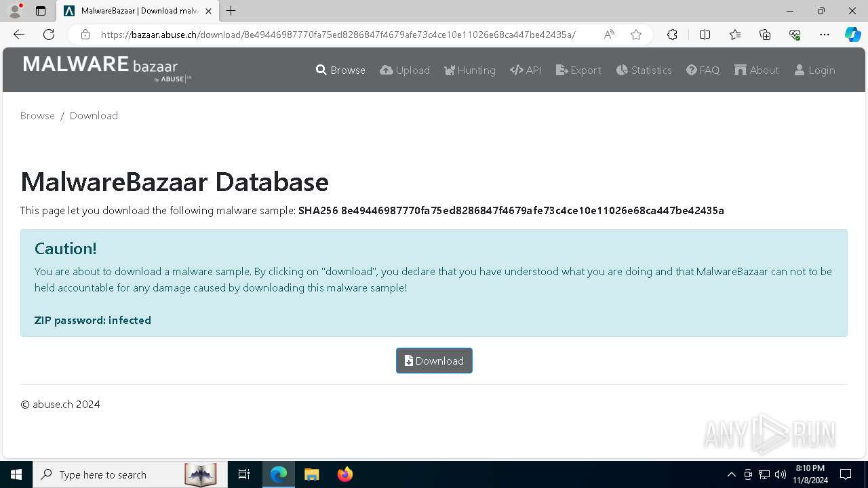Open a new browser tab
868x488 pixels.
(231, 11)
